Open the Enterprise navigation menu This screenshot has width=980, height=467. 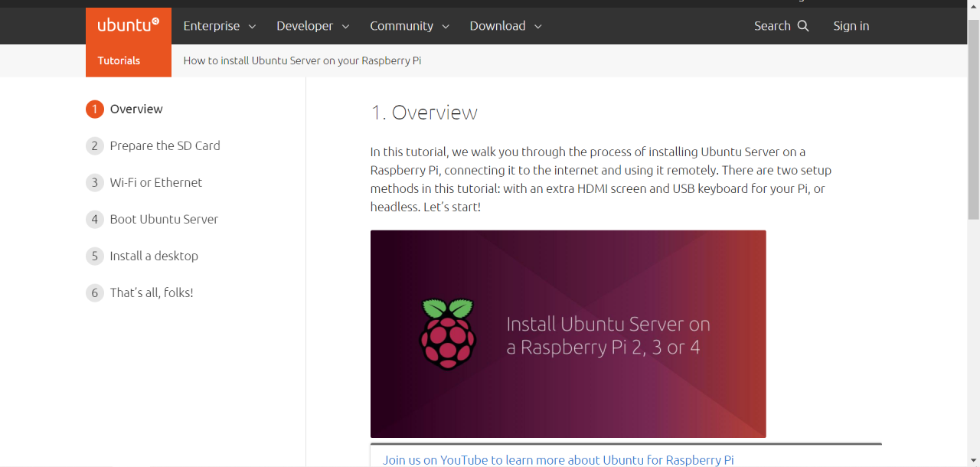pos(220,26)
